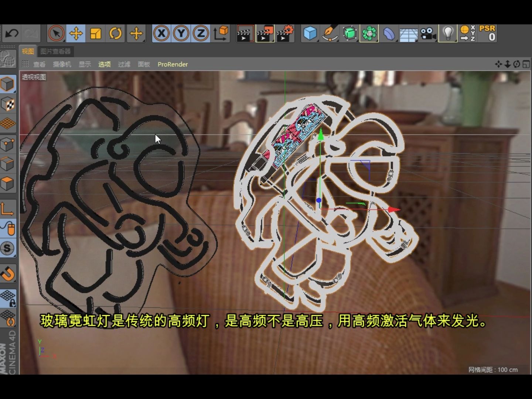
Task: Toggle the X axis lock
Action: click(161, 33)
